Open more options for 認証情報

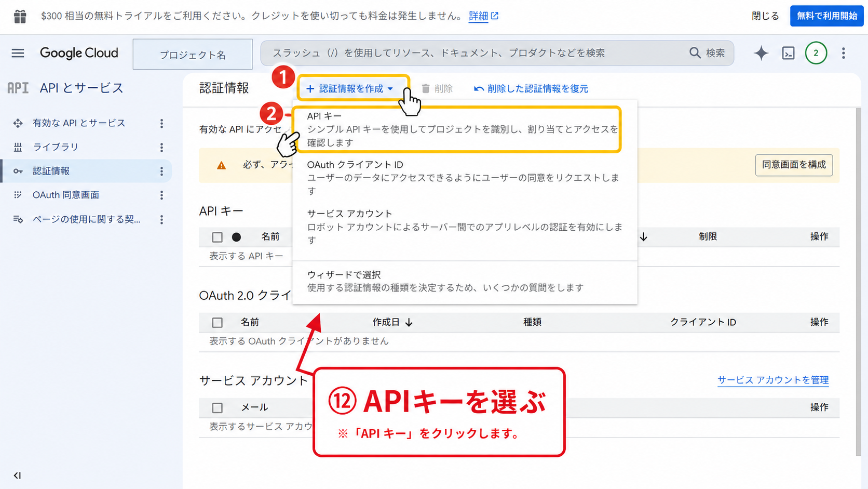(161, 171)
